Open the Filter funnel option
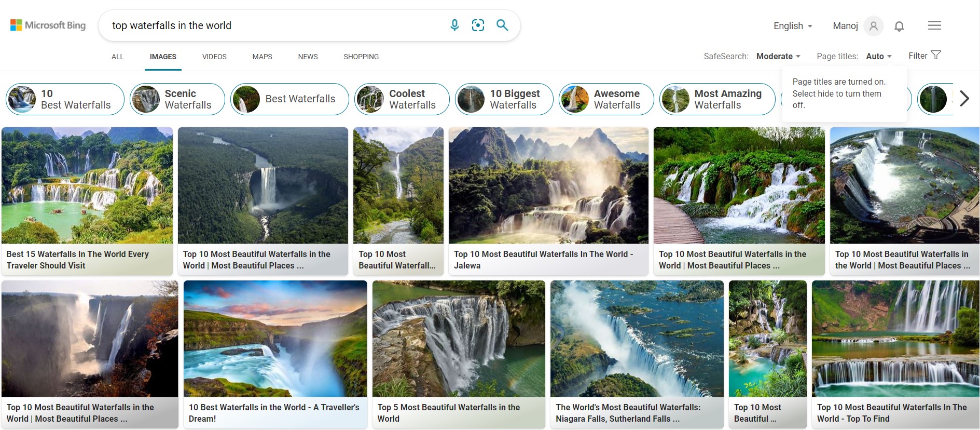 [924, 56]
